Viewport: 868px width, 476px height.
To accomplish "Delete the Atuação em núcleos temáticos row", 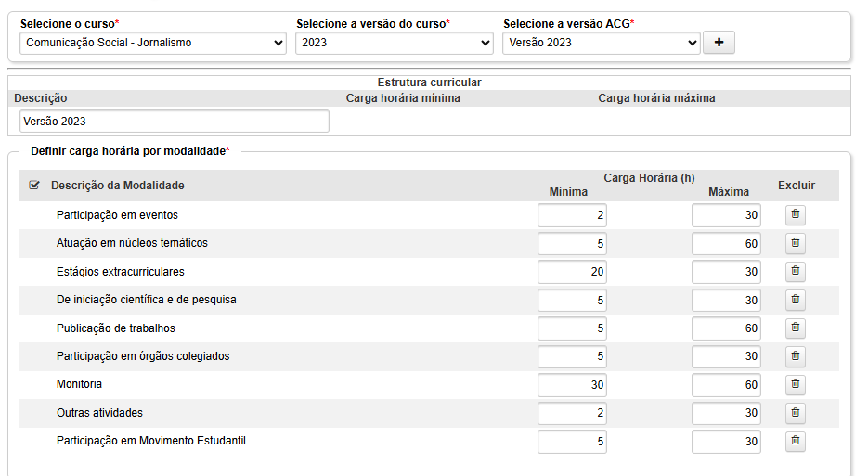I will (x=796, y=244).
